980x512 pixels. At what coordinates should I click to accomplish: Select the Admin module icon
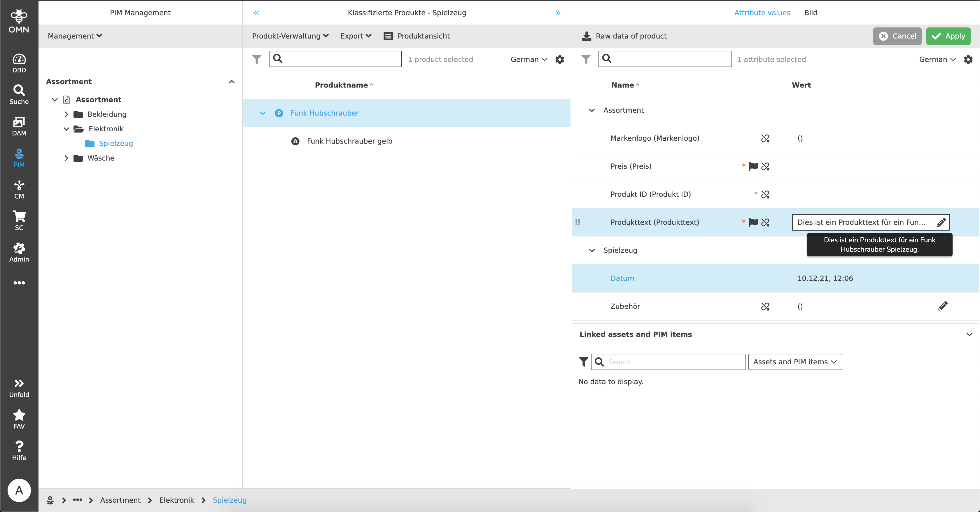(19, 251)
